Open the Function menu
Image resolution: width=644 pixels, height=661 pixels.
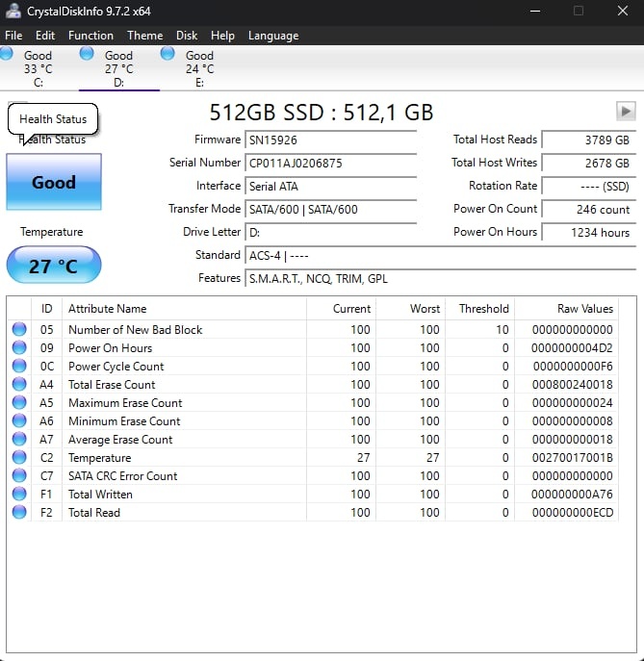(x=90, y=36)
